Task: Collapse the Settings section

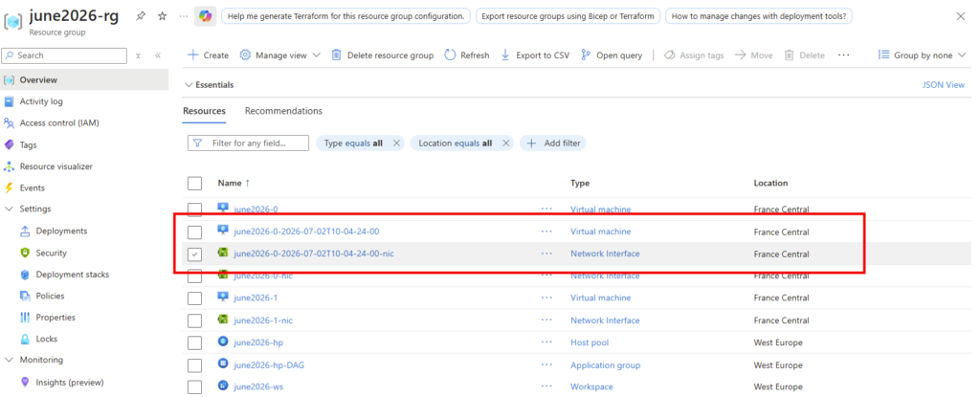Action: tap(9, 209)
